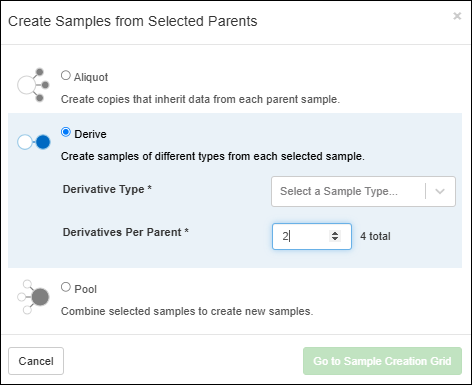472x385 pixels.
Task: Click Go to Sample Creation Grid button
Action: (382, 361)
